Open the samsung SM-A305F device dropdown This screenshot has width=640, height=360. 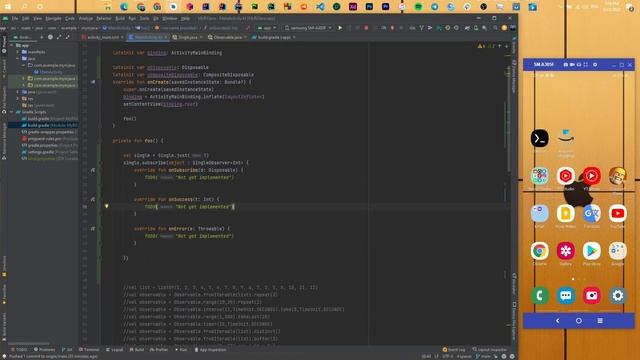tap(308, 28)
